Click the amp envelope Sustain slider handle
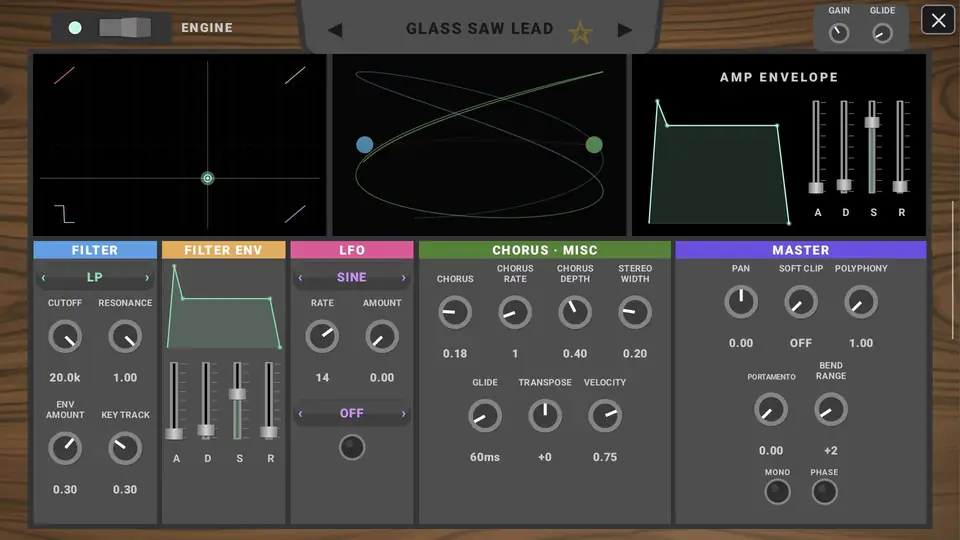The height and width of the screenshot is (540, 960). [x=872, y=122]
